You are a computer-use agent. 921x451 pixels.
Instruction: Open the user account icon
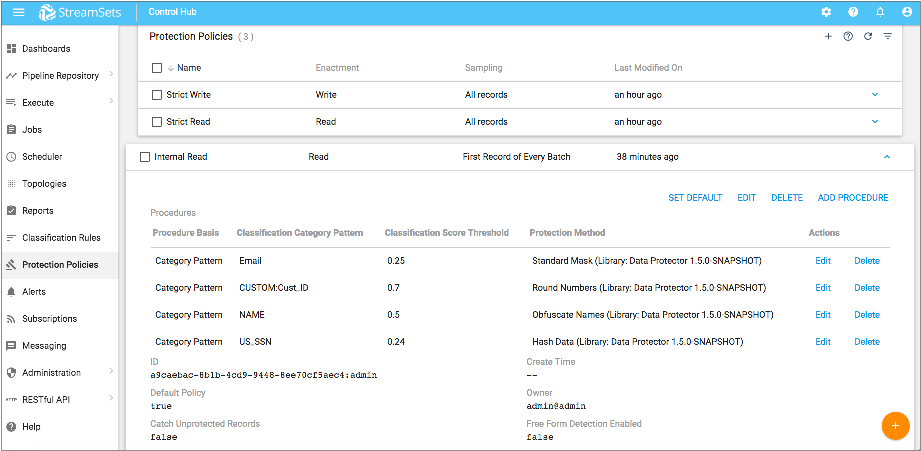coord(906,12)
